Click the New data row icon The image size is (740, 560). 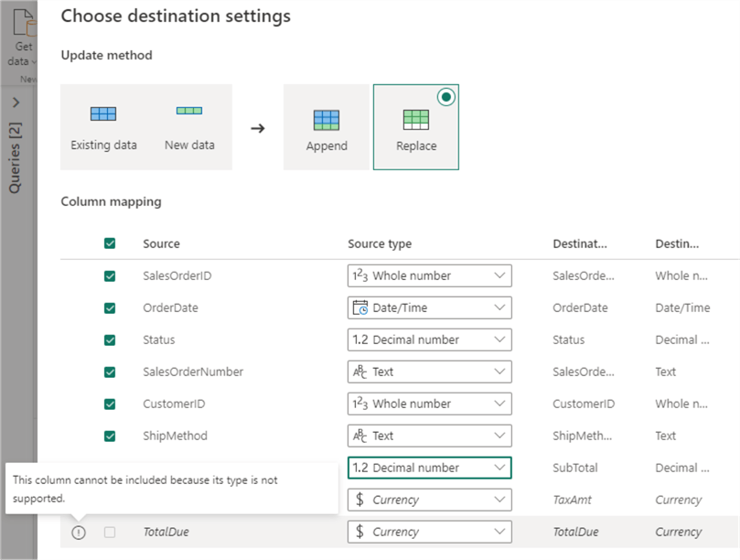tap(189, 112)
